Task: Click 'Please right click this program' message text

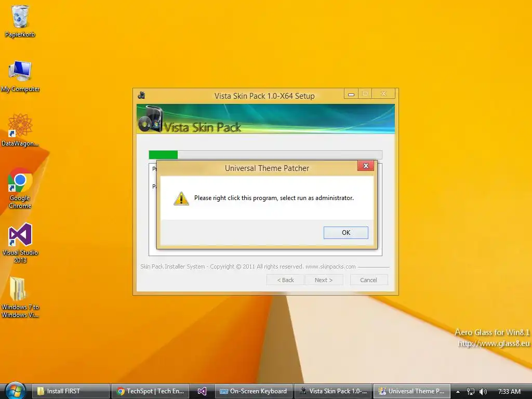Action: click(274, 198)
